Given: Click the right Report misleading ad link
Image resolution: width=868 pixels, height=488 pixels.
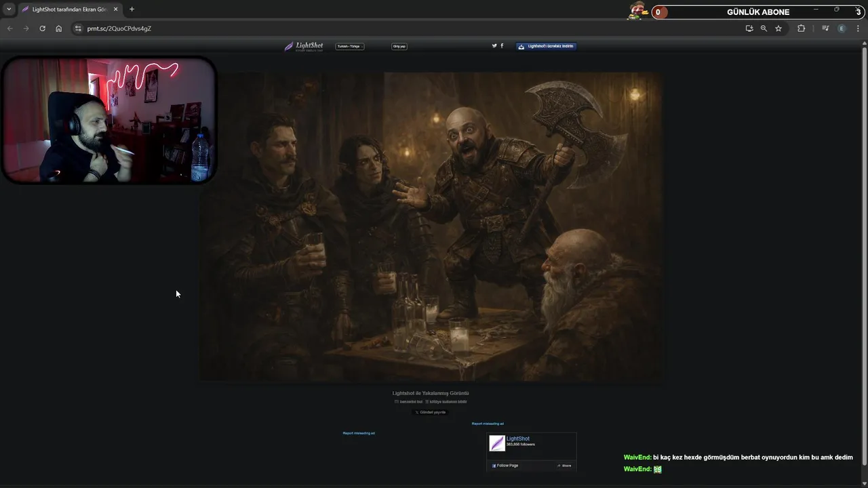Looking at the screenshot, I should point(488,424).
